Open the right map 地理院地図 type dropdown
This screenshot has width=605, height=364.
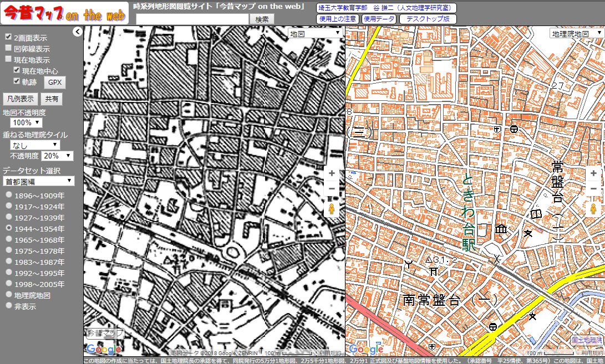click(577, 34)
